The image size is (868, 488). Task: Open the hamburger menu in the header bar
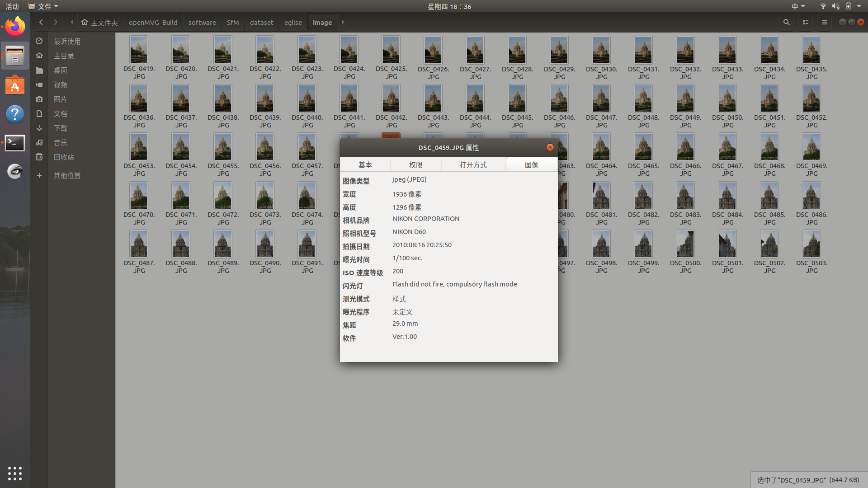(824, 22)
